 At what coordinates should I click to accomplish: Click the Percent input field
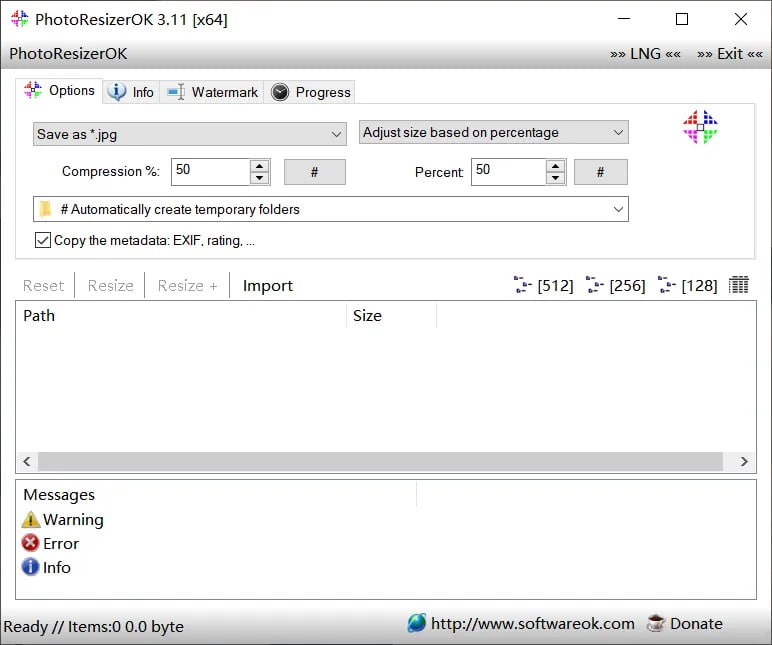509,171
